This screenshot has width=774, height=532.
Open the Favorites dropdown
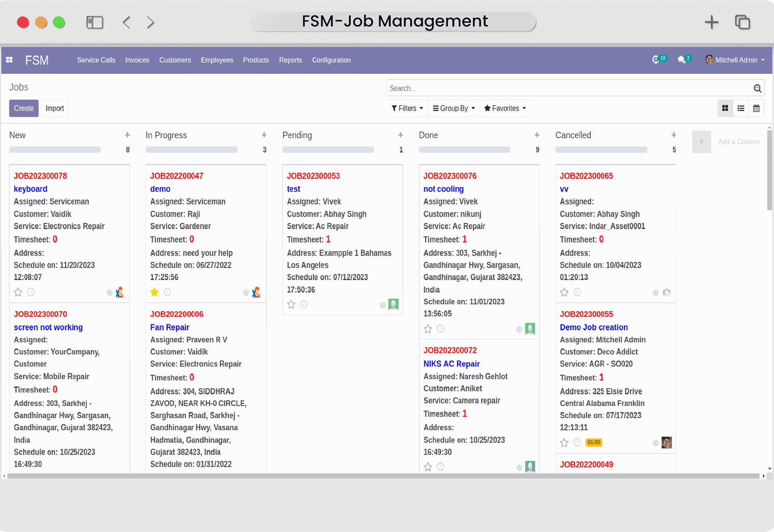coord(505,108)
